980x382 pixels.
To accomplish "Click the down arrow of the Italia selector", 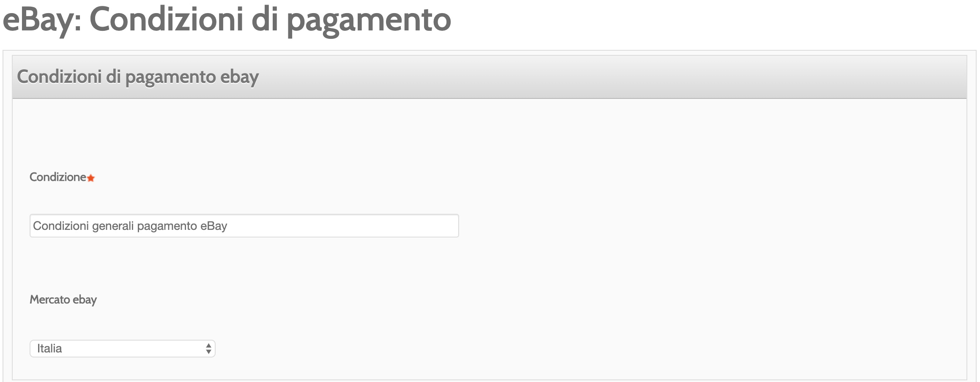I will 208,352.
